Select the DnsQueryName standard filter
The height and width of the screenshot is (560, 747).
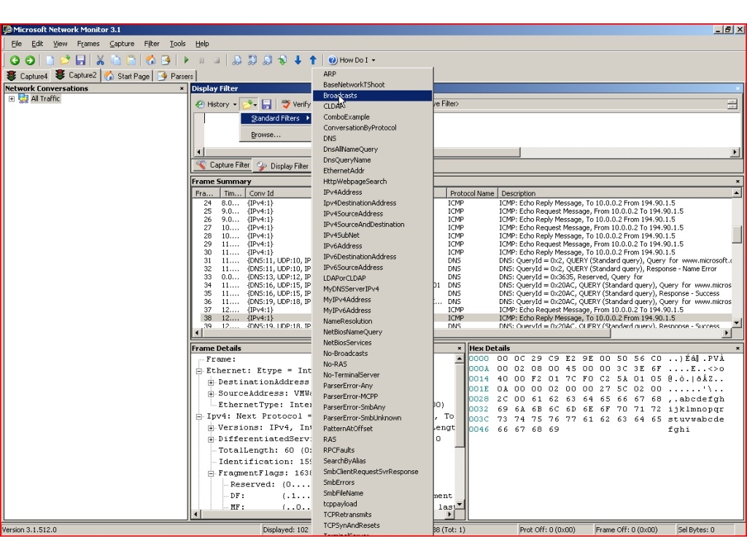(x=373, y=160)
